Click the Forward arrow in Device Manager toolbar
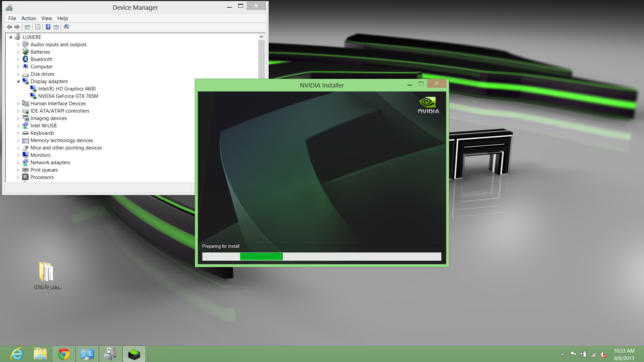Viewport: 644px width, 362px height. [x=17, y=27]
